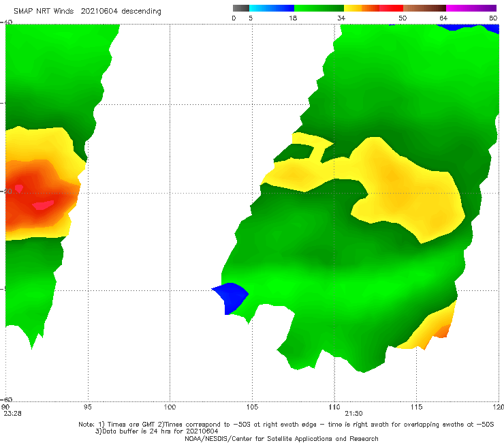Image resolution: width=504 pixels, height=443 pixels.
Task: Click the green segment of the color bar
Action: (319, 8)
